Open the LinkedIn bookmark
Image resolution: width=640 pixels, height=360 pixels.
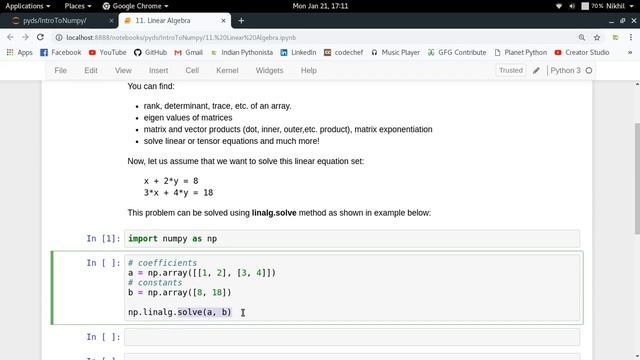pyautogui.click(x=298, y=52)
